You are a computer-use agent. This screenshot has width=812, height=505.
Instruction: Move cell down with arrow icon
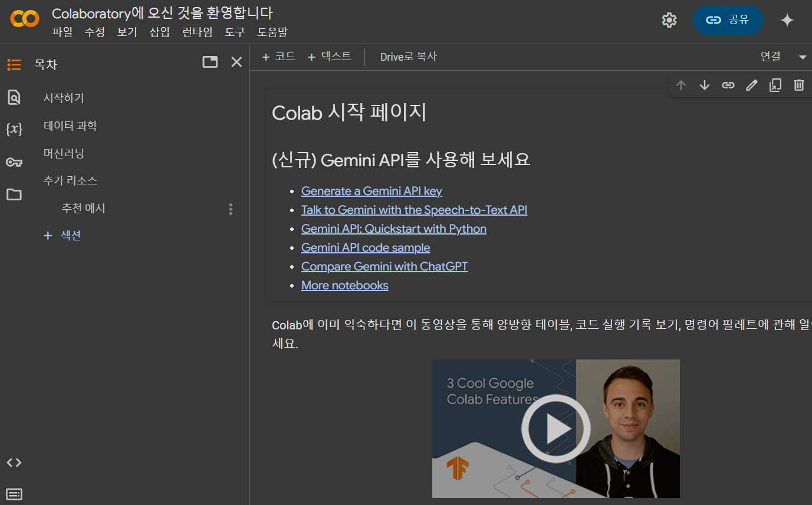[705, 85]
